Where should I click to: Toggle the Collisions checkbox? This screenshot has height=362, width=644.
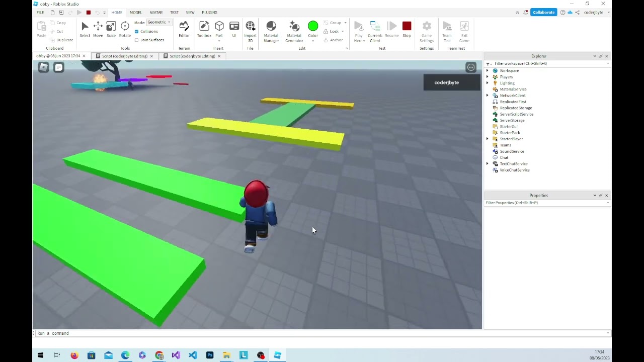coord(136,31)
